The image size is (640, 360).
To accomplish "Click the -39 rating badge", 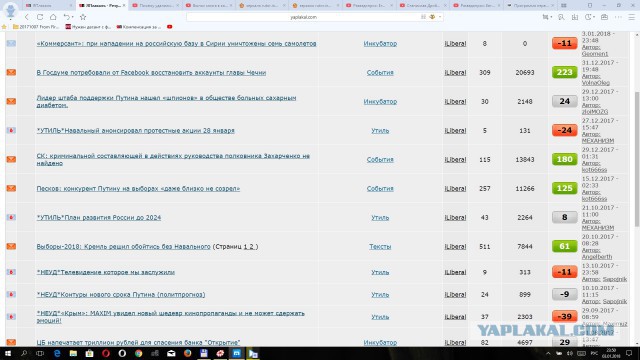I will click(564, 316).
